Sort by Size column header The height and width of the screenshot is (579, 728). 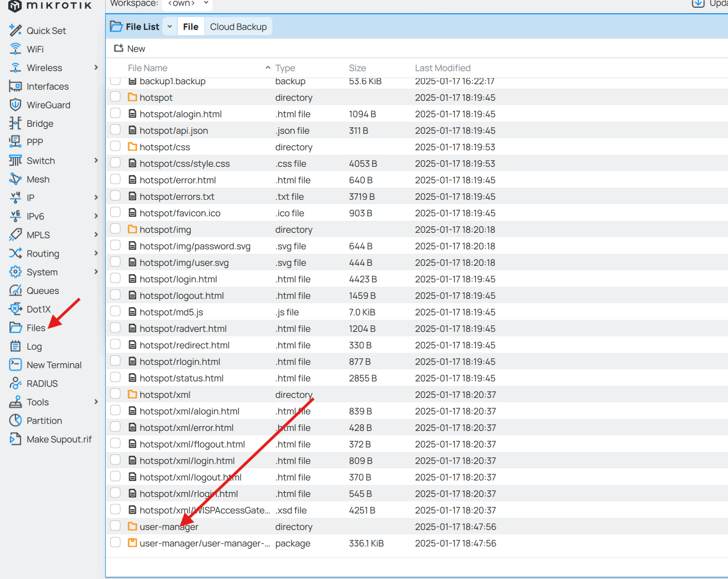[357, 68]
